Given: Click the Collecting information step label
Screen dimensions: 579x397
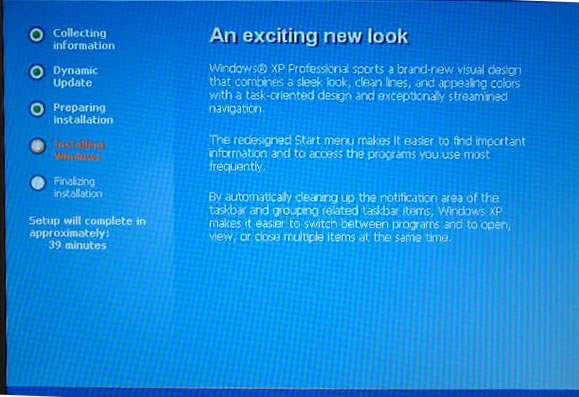Looking at the screenshot, I should click(x=84, y=39).
